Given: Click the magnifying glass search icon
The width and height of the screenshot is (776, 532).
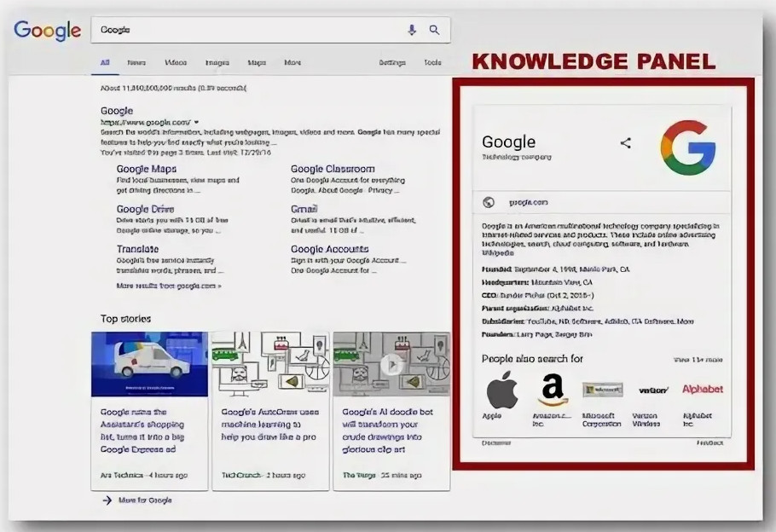Looking at the screenshot, I should (435, 30).
